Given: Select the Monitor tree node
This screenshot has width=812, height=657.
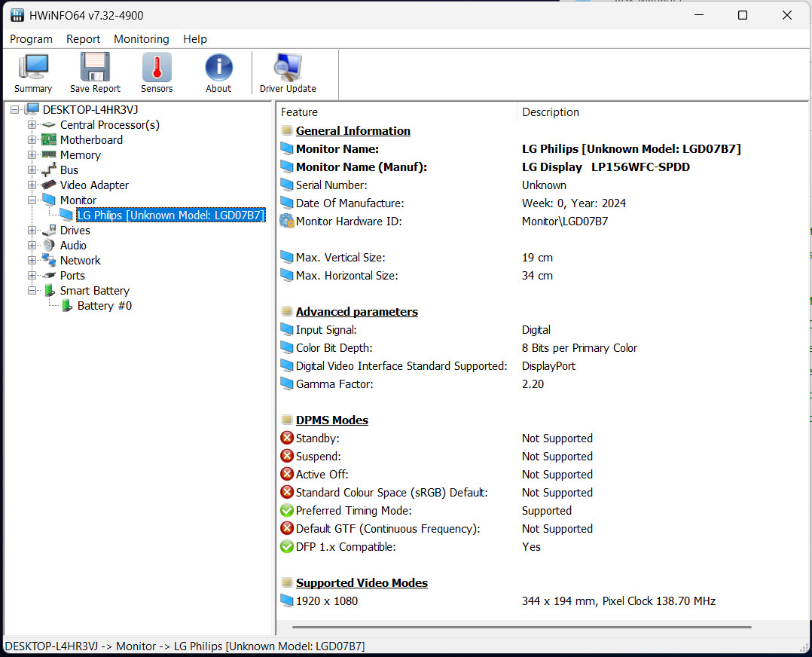Looking at the screenshot, I should pyautogui.click(x=78, y=200).
